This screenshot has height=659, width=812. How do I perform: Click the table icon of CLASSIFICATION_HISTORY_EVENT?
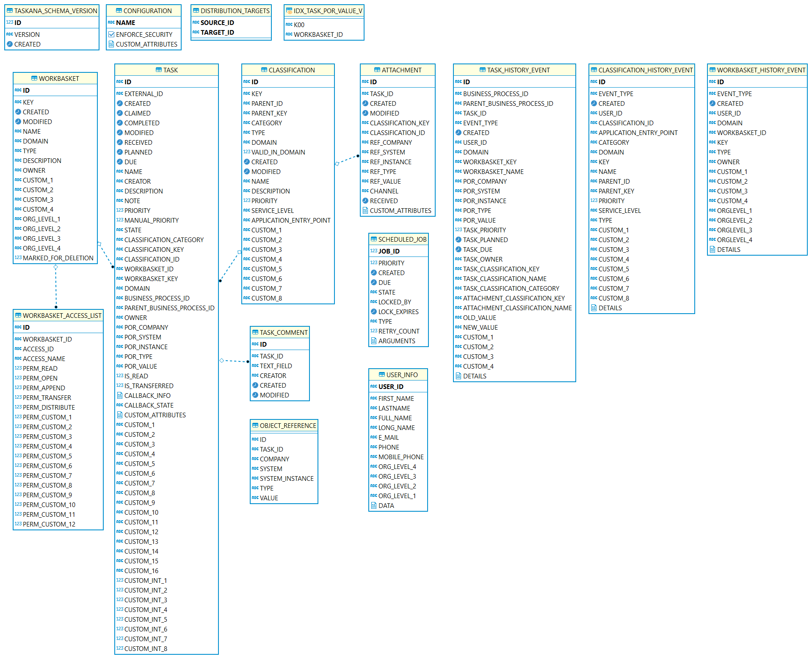594,70
